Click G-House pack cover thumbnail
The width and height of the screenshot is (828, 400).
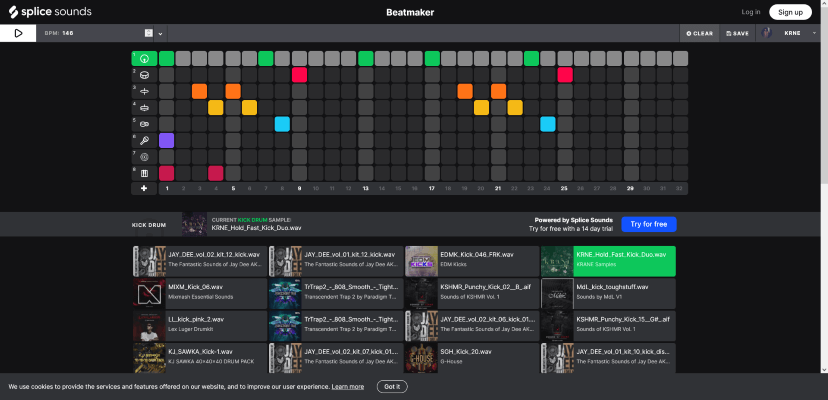point(421,358)
